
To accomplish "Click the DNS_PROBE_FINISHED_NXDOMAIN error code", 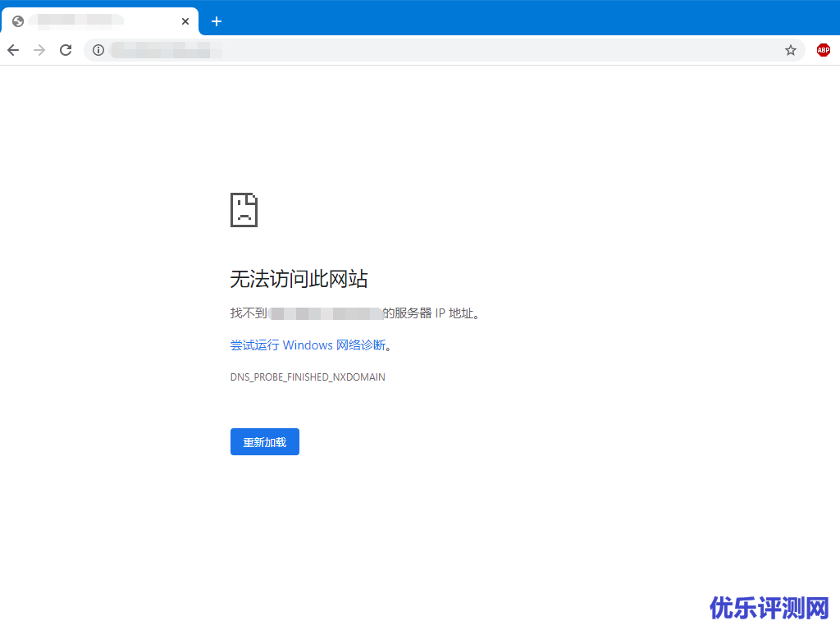I will point(308,377).
